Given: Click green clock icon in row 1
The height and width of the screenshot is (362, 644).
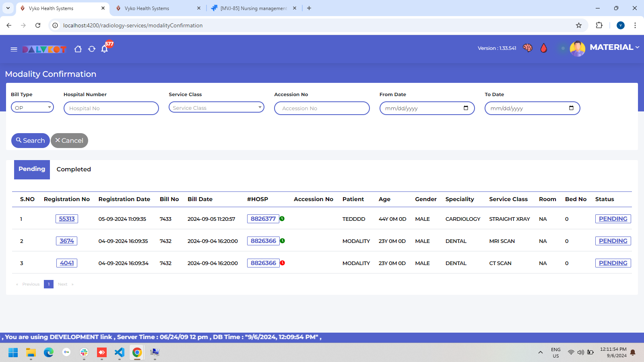Looking at the screenshot, I should point(282,218).
